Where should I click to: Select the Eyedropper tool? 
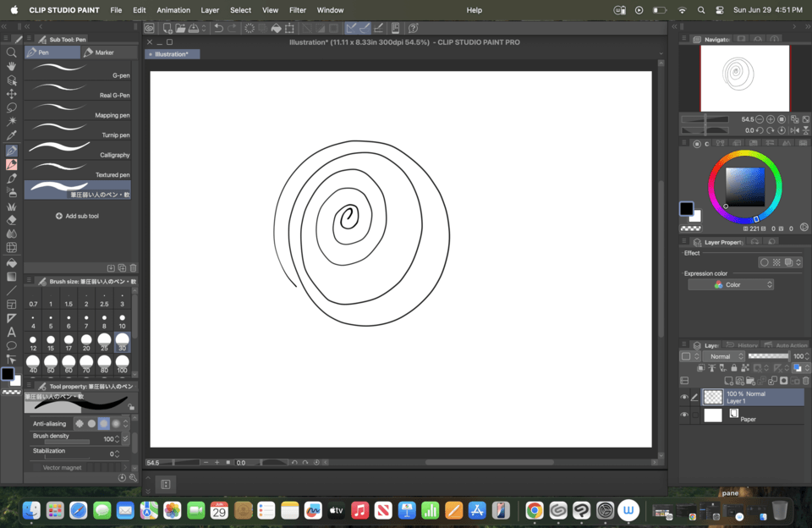point(12,135)
